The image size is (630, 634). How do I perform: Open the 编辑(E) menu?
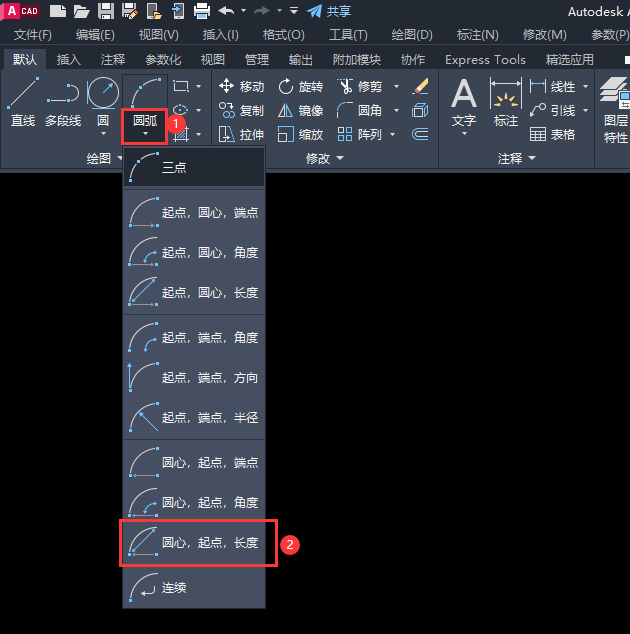click(95, 35)
